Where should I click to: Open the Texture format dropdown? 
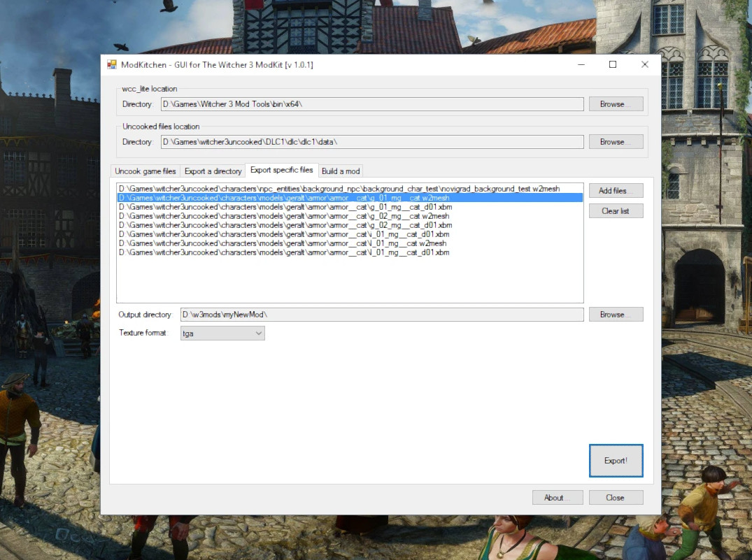pos(222,333)
